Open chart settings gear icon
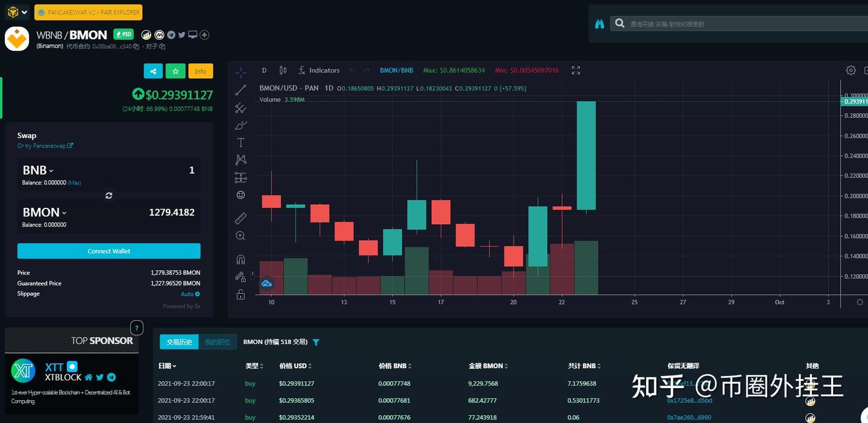Viewport: 868px width, 423px height. tap(851, 70)
